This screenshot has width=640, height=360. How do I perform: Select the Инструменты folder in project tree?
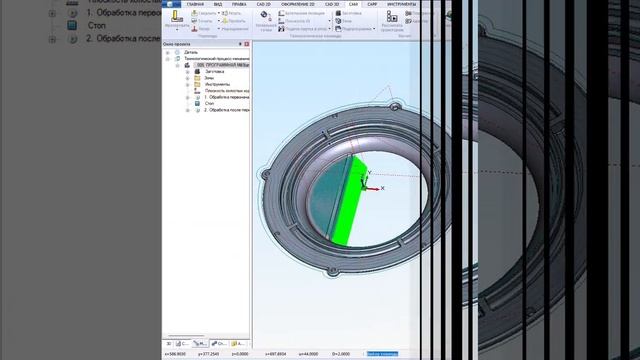[217, 84]
